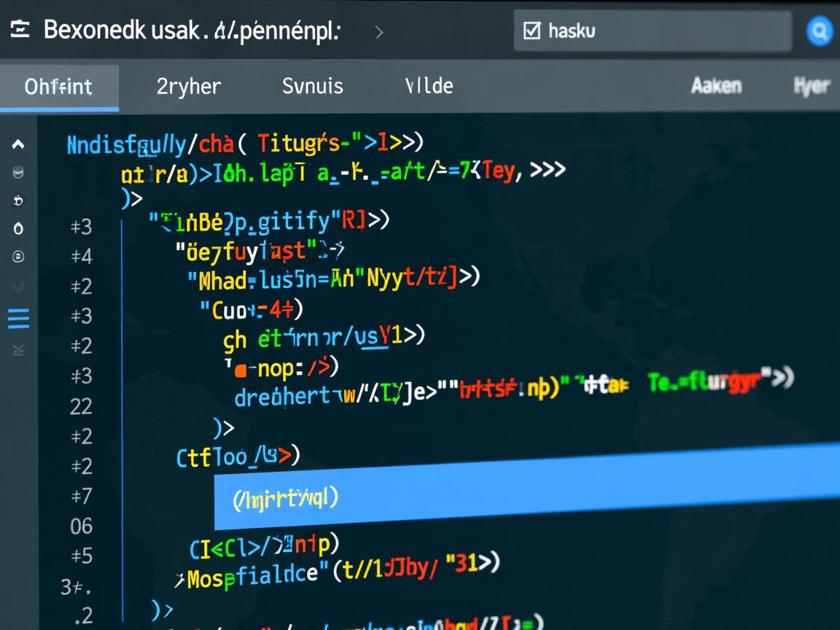840x630 pixels.
Task: Click the second sidebar icon below the up chevron
Action: pyautogui.click(x=18, y=173)
